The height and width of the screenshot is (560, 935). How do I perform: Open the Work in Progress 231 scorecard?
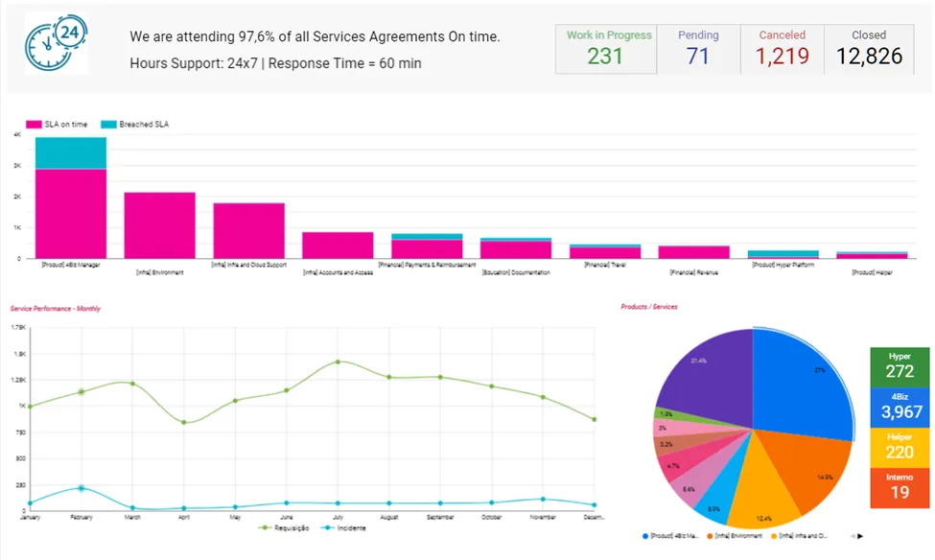[x=606, y=49]
